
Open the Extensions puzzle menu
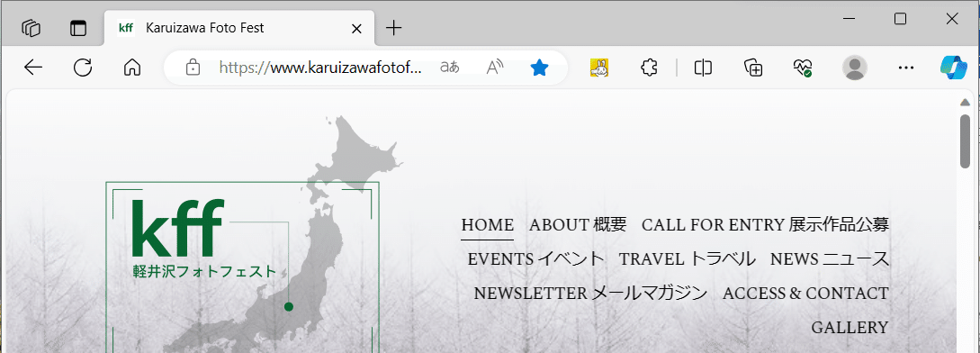click(650, 68)
